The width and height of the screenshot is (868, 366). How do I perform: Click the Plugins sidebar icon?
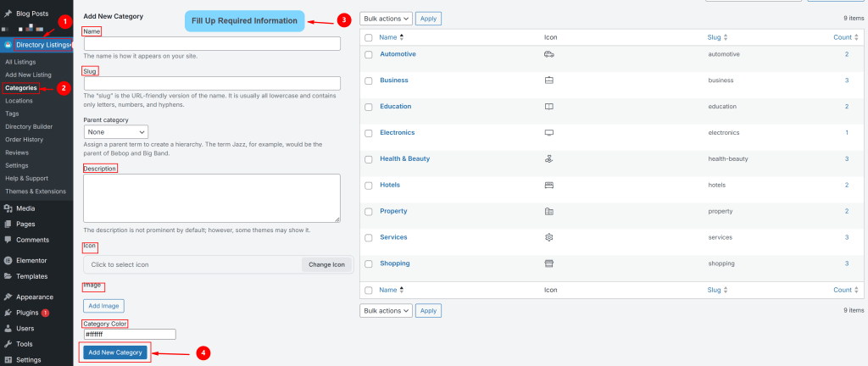[8, 313]
